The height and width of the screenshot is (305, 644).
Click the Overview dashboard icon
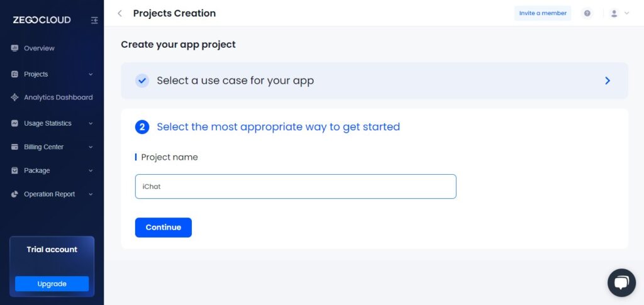pos(15,48)
